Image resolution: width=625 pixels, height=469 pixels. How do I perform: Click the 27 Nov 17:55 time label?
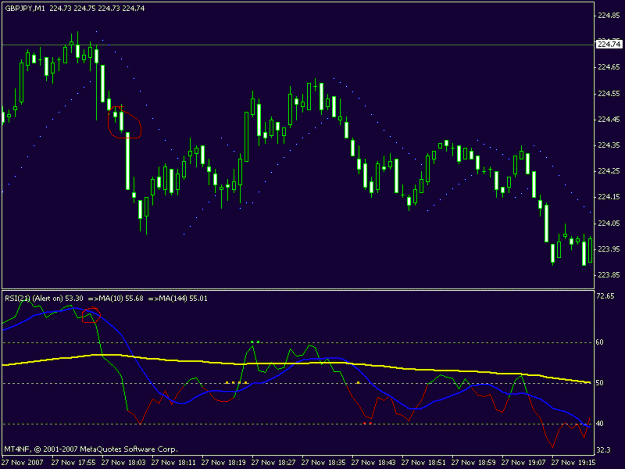tap(73, 463)
